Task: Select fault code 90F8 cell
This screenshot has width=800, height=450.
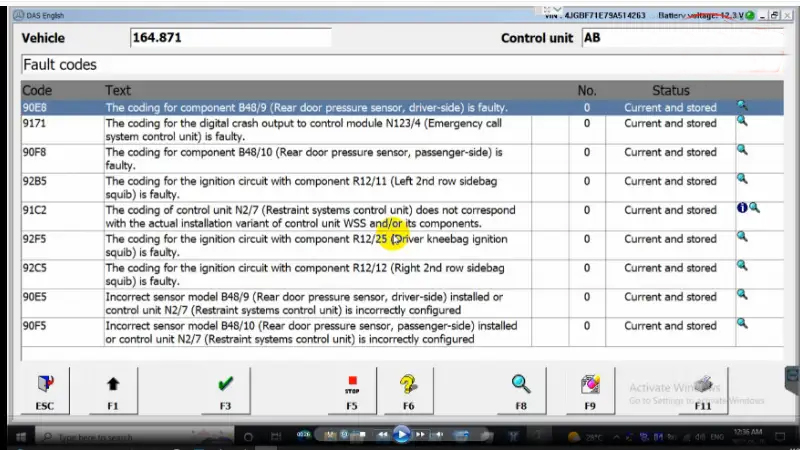Action: [62, 159]
